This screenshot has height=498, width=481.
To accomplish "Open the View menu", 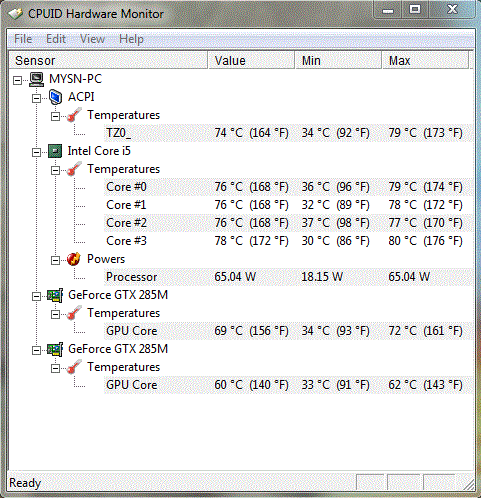I will point(92,39).
